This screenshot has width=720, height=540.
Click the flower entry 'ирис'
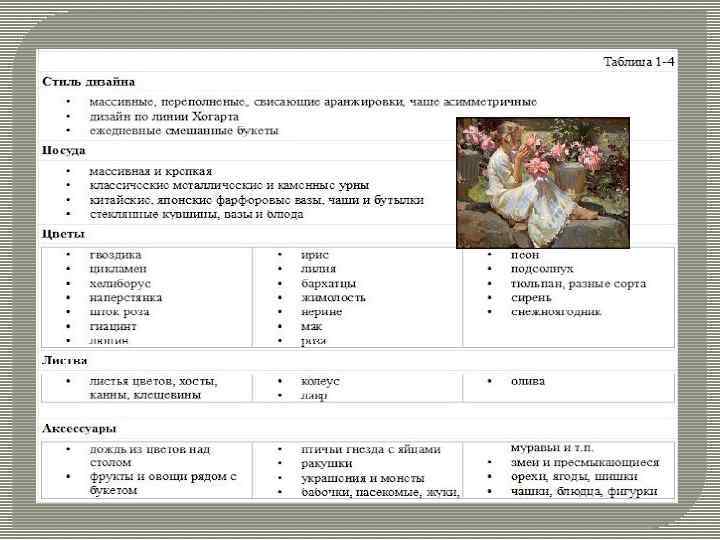315,255
